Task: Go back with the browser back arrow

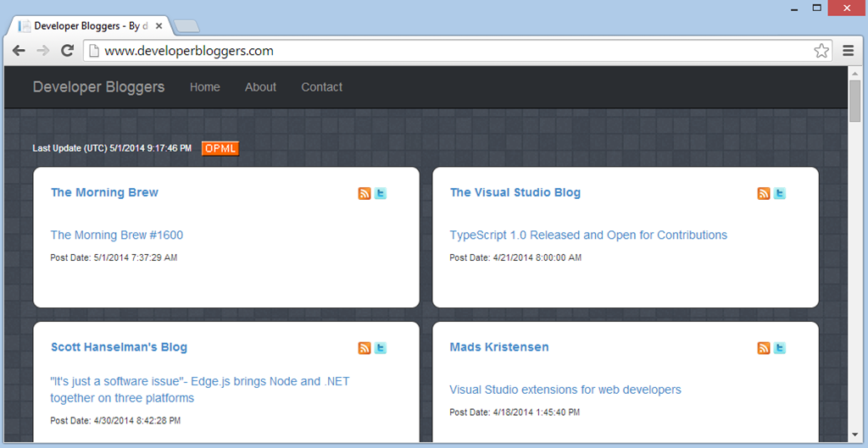Action: click(x=19, y=51)
